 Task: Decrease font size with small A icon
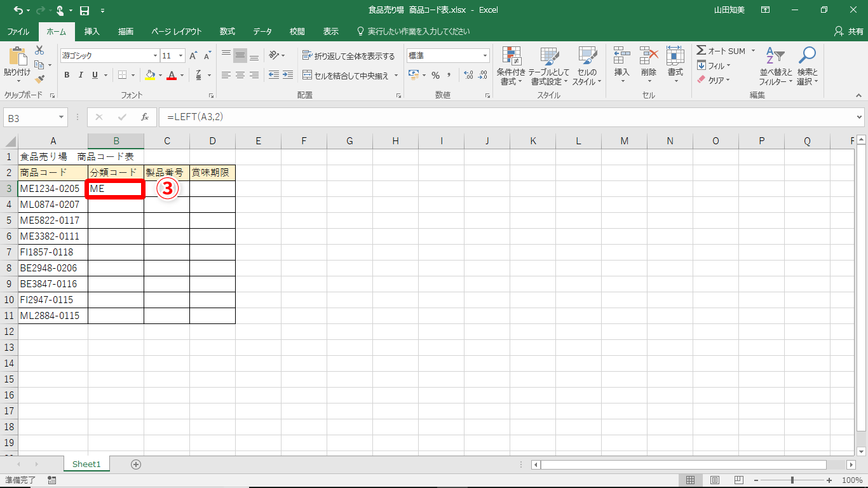pyautogui.click(x=207, y=56)
